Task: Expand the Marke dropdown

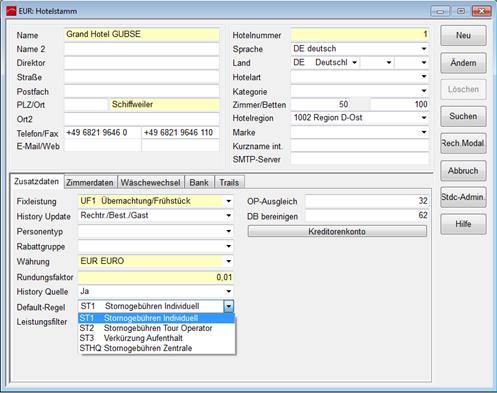Action: 424,132
